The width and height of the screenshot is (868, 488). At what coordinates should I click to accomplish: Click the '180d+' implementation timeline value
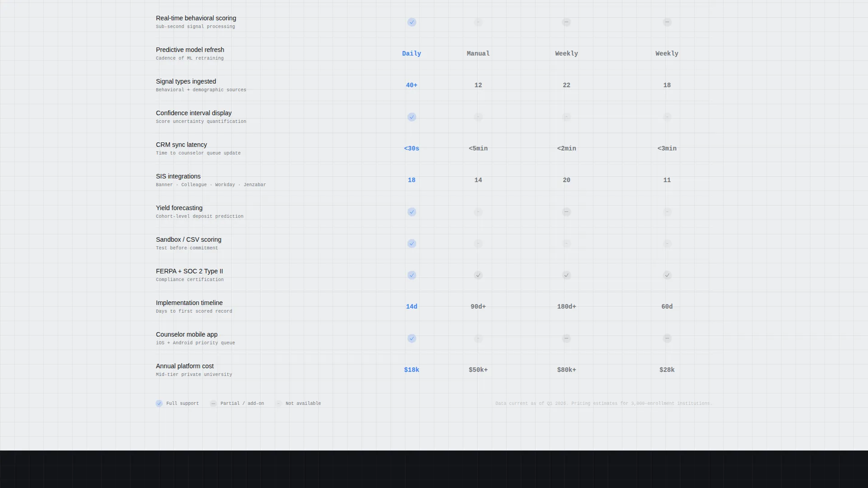pos(566,306)
